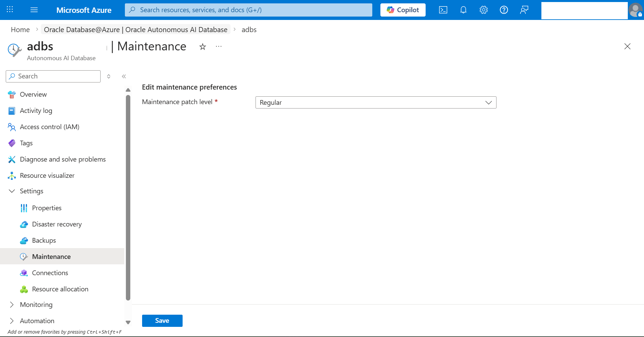Click the Properties bars icon

click(x=24, y=208)
